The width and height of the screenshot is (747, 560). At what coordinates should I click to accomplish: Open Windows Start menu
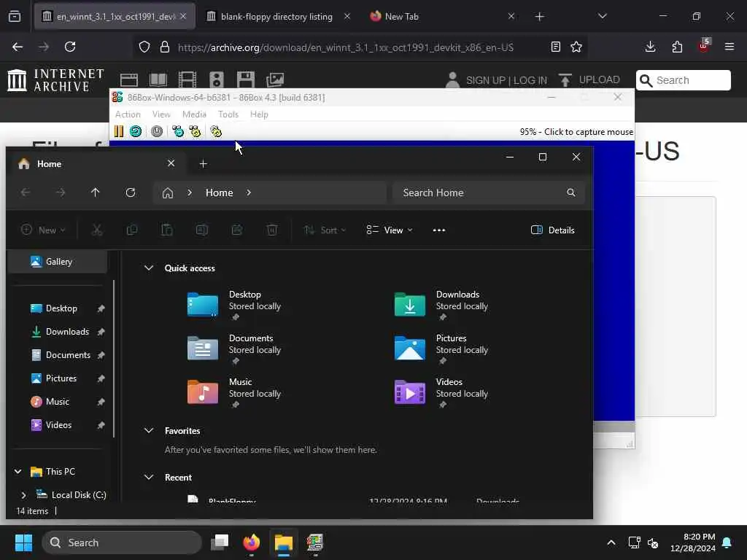pyautogui.click(x=23, y=542)
